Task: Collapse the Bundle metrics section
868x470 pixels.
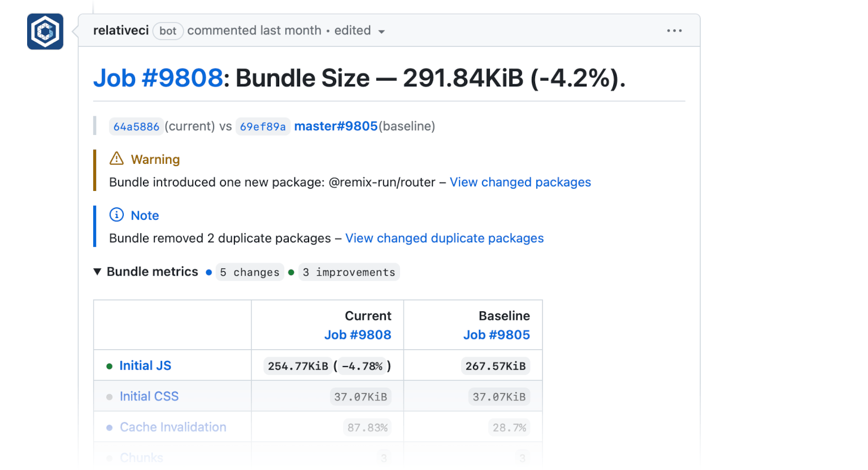Action: pos(97,272)
